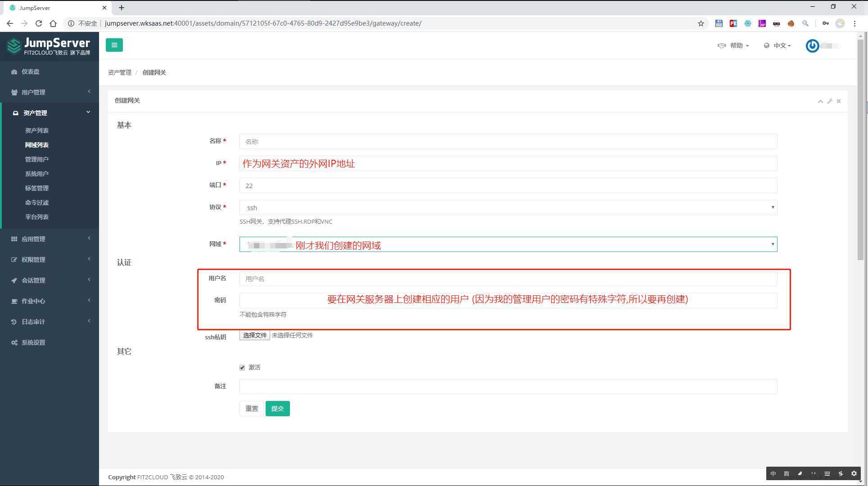Open Chrome's three-dot menu
This screenshot has width=868, height=486.
[x=854, y=23]
